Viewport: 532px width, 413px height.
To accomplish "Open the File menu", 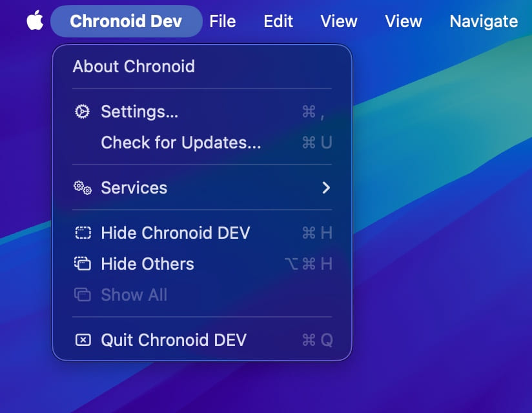I will [x=222, y=21].
